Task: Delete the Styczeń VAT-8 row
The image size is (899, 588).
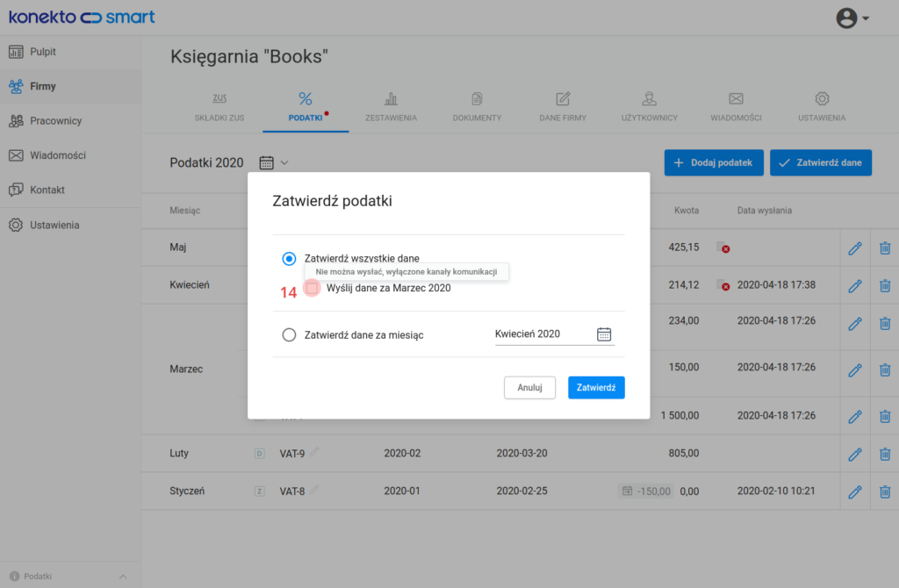Action: pos(885,491)
